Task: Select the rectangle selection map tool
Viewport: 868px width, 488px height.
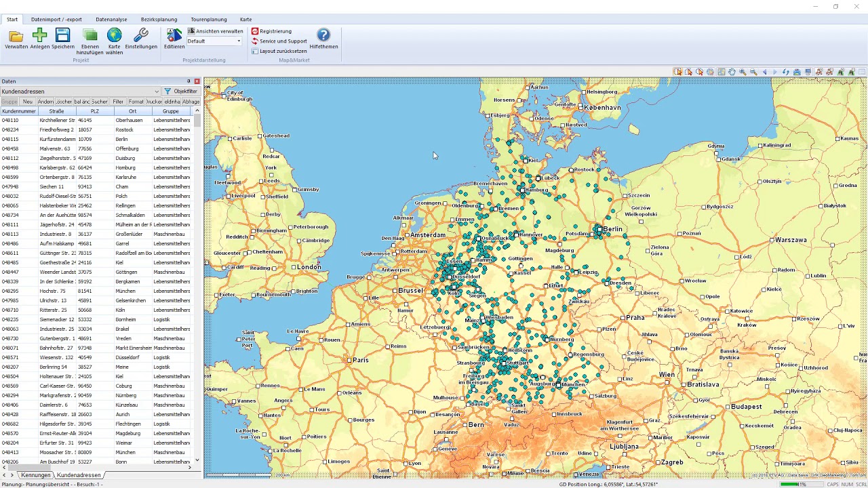Action: click(677, 72)
